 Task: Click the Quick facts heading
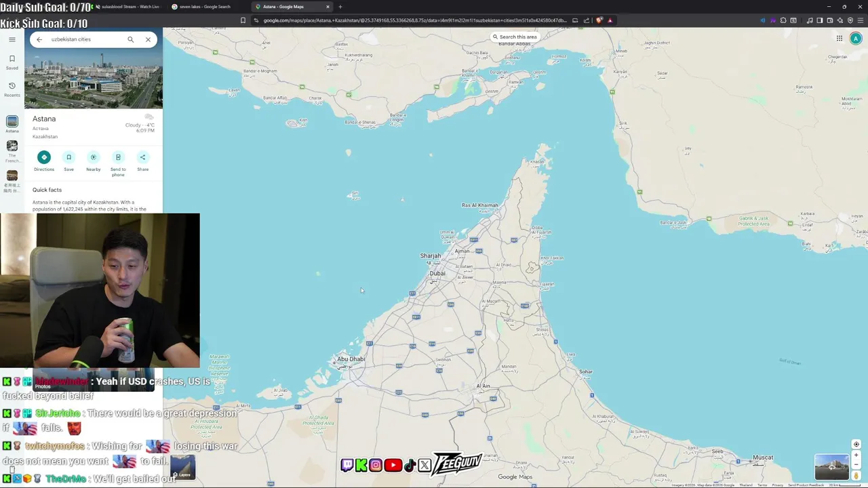47,190
